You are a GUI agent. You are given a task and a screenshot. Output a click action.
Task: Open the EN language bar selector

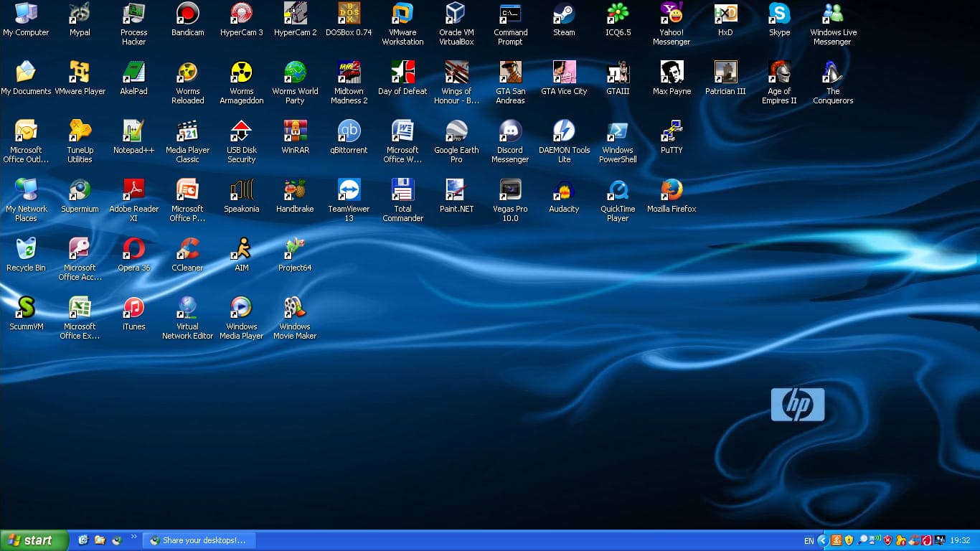tap(809, 540)
